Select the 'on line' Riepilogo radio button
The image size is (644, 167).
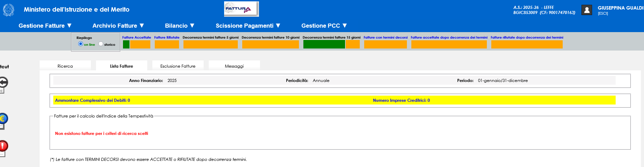click(81, 44)
